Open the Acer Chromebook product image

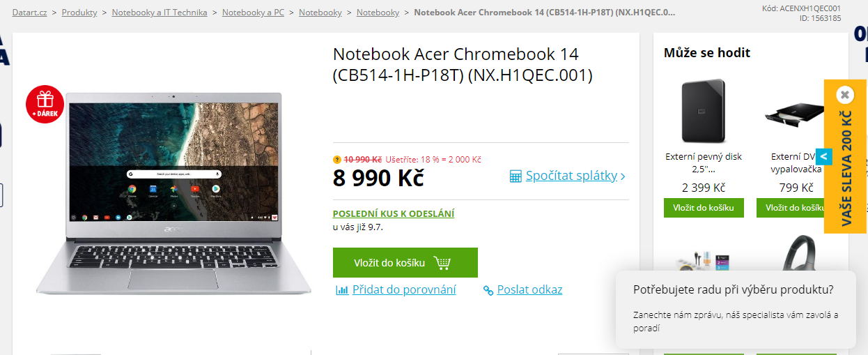coord(173,193)
